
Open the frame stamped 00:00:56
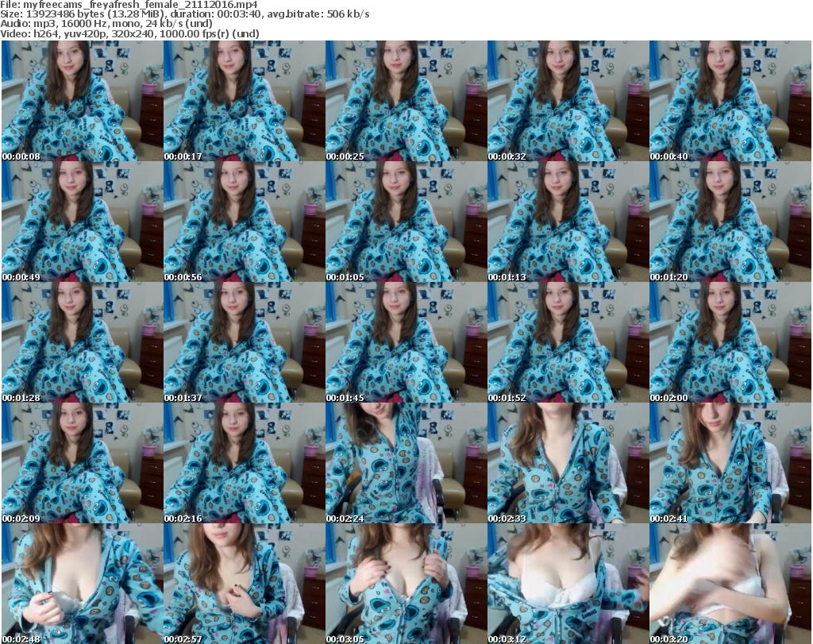[x=244, y=222]
